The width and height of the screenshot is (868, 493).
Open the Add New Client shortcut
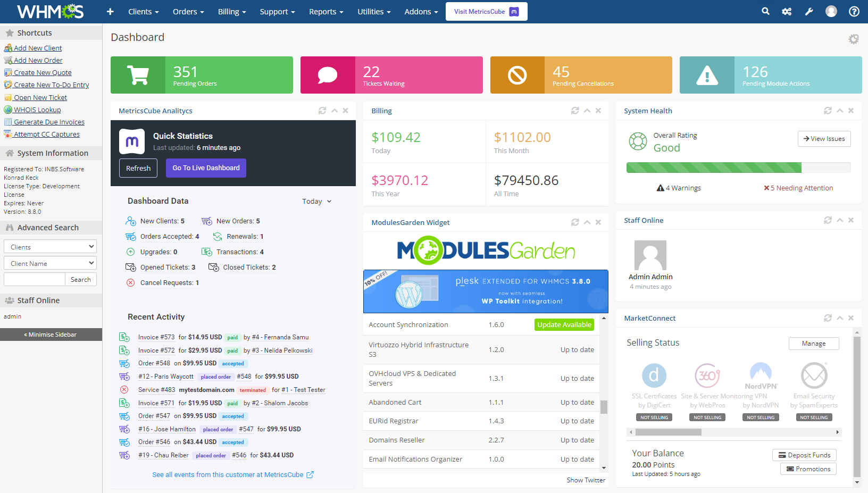click(38, 48)
